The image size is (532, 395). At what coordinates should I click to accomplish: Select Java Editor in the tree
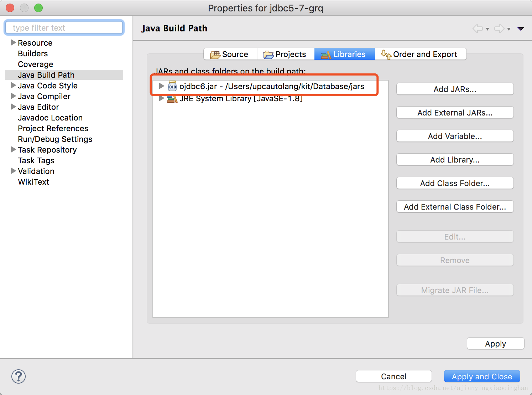(x=38, y=107)
